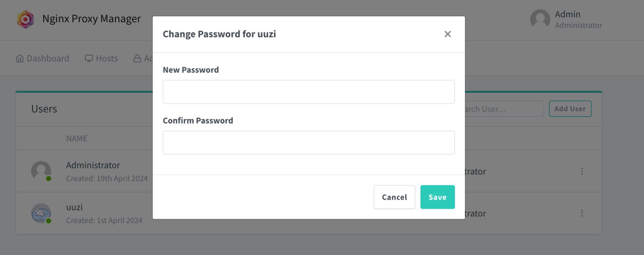Dismiss the dialog via the X icon
Viewport: 644px width, 255px height.
[x=448, y=34]
